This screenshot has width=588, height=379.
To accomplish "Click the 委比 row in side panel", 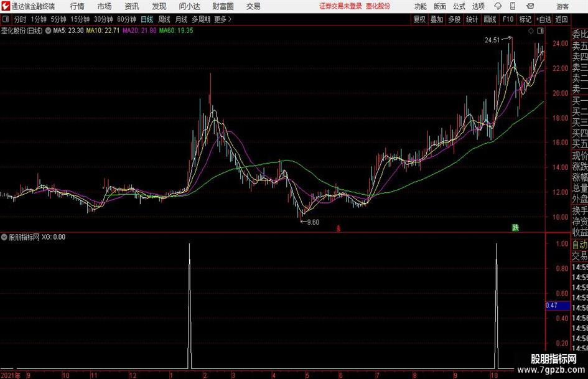I will [x=580, y=34].
